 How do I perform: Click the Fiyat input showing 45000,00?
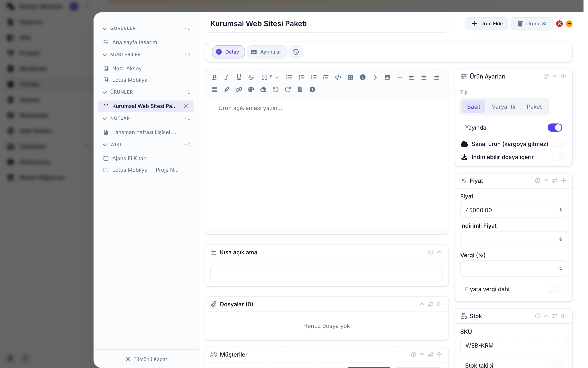pyautogui.click(x=513, y=210)
